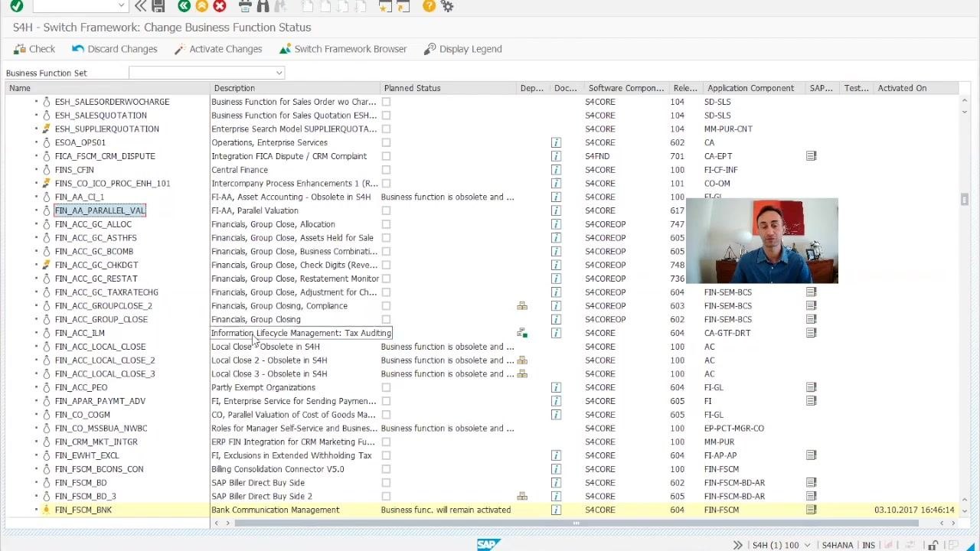Click the Create New Session icon
Screen dimensions: 980x551
385,6
